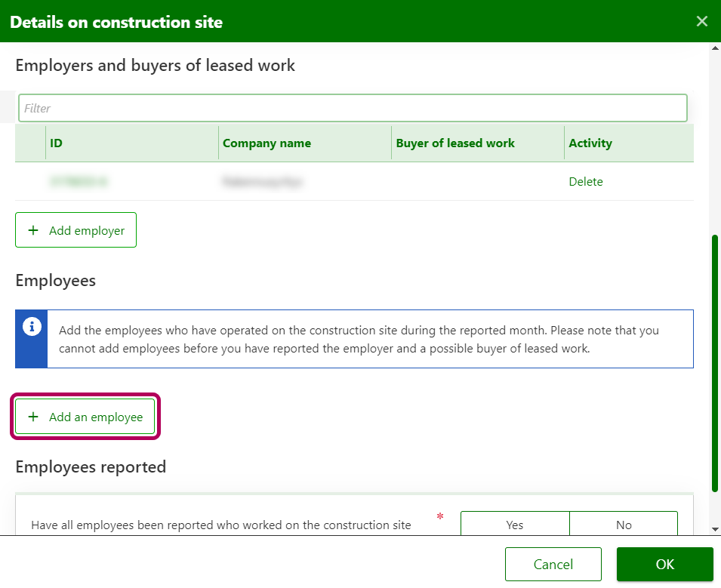Click the scrollbar up arrow
This screenshot has width=721, height=588.
tap(714, 48)
